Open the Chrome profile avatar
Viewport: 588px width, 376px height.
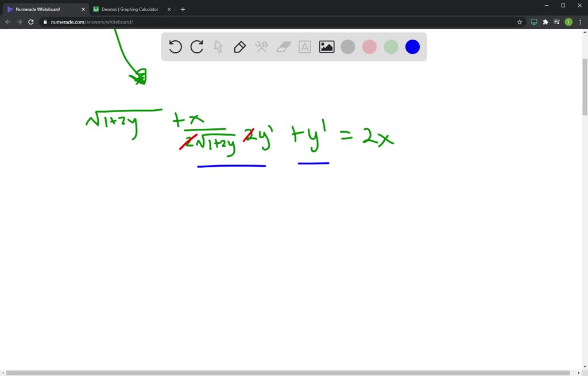[x=568, y=21]
